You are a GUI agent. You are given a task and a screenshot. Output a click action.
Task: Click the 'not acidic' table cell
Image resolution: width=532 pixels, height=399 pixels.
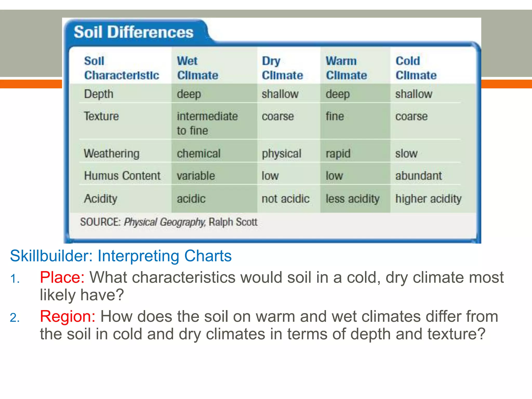pyautogui.click(x=285, y=199)
